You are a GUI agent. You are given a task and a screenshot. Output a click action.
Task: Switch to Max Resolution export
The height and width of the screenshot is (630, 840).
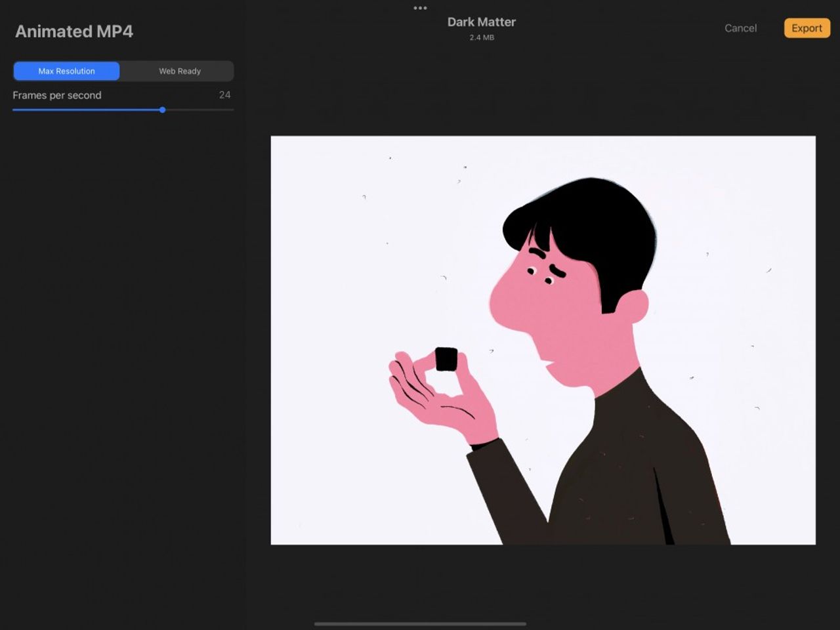click(66, 71)
